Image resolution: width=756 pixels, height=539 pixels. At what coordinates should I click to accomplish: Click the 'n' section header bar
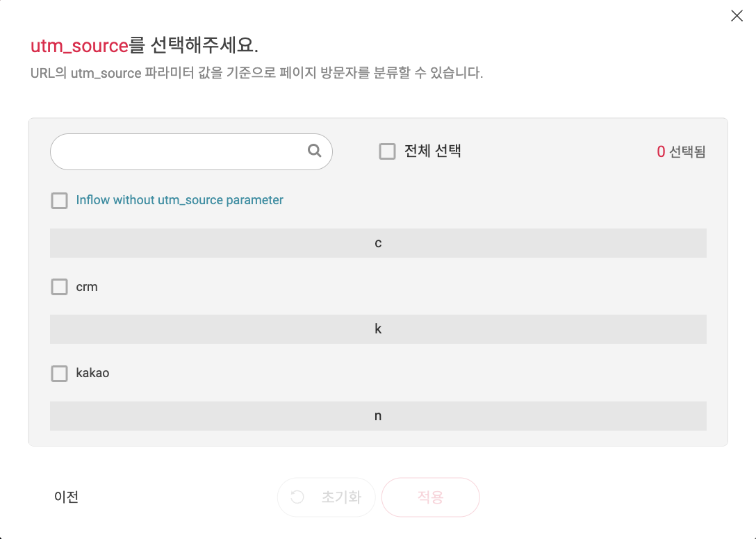pos(378,416)
